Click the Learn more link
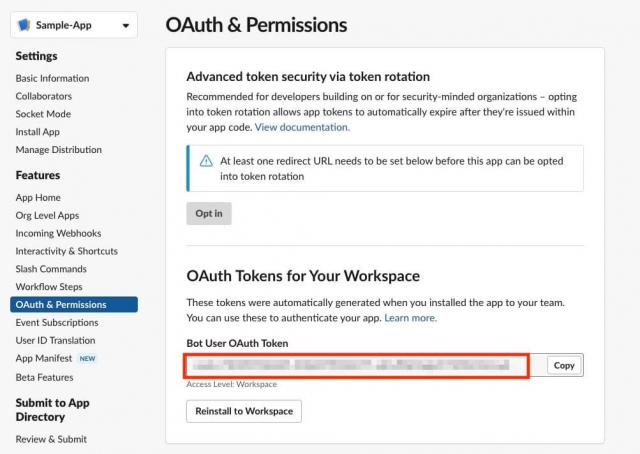The width and height of the screenshot is (640, 454). pos(410,318)
